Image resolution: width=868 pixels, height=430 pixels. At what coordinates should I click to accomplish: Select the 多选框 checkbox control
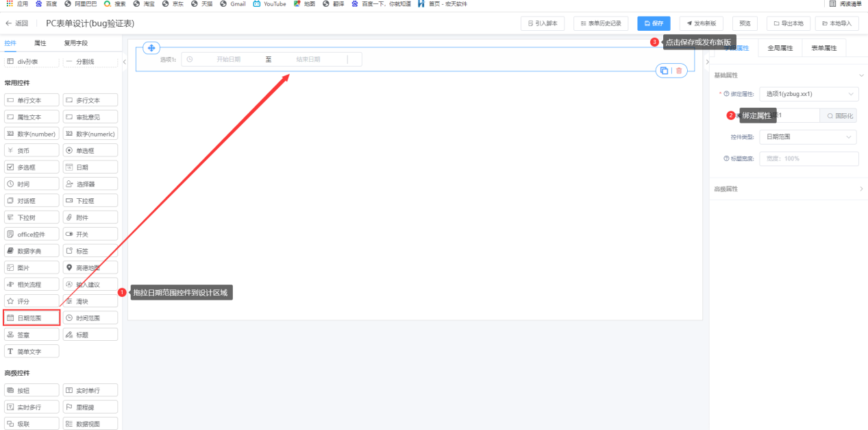[32, 167]
